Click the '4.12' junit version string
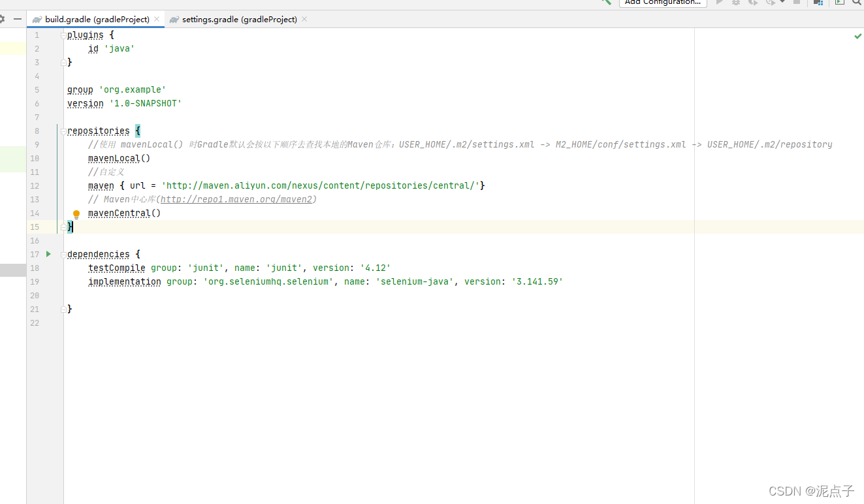Viewport: 864px width, 504px height. point(375,268)
